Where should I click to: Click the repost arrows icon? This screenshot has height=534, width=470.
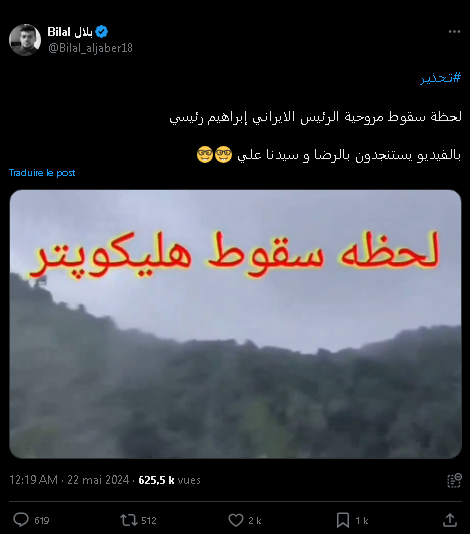pyautogui.click(x=129, y=520)
